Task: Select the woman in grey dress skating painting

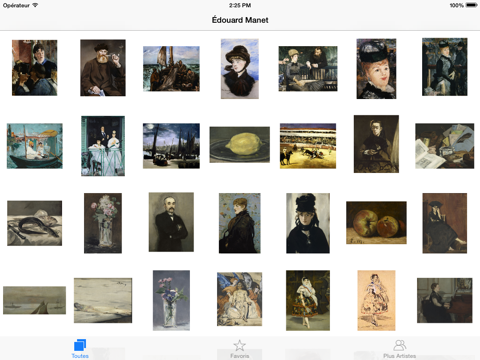Action: tap(445, 67)
